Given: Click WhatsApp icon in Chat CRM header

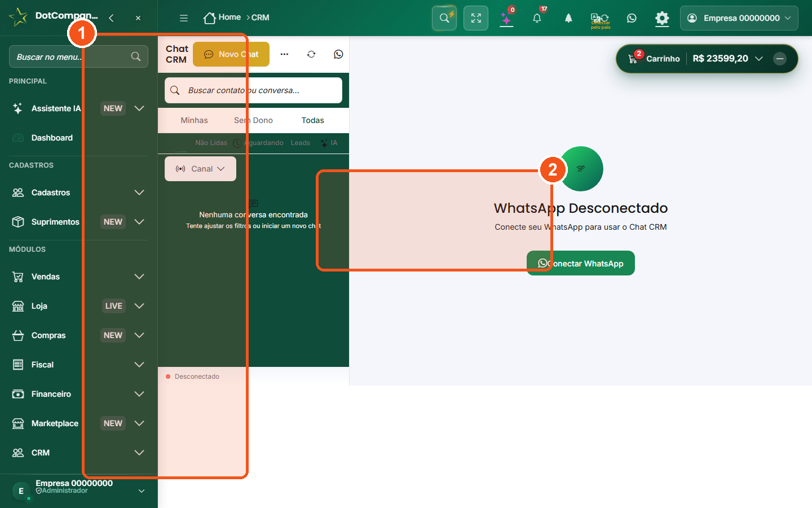Looking at the screenshot, I should tap(338, 54).
